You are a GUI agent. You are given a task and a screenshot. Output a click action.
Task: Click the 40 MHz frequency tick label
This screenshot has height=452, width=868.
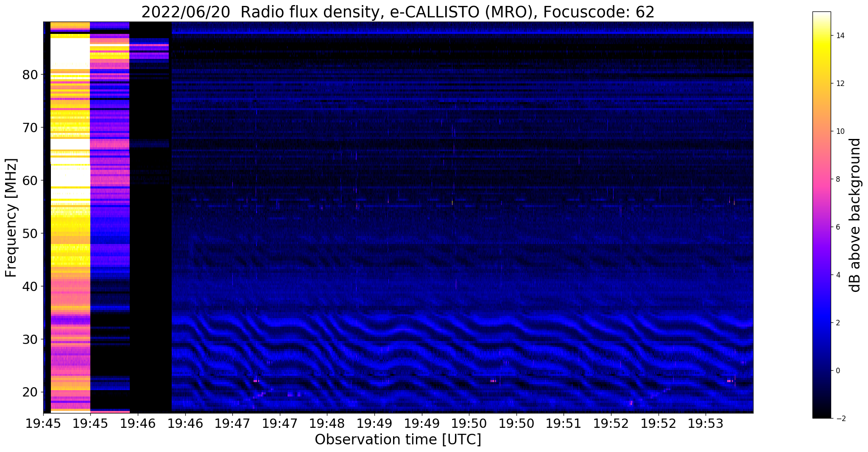pyautogui.click(x=30, y=286)
